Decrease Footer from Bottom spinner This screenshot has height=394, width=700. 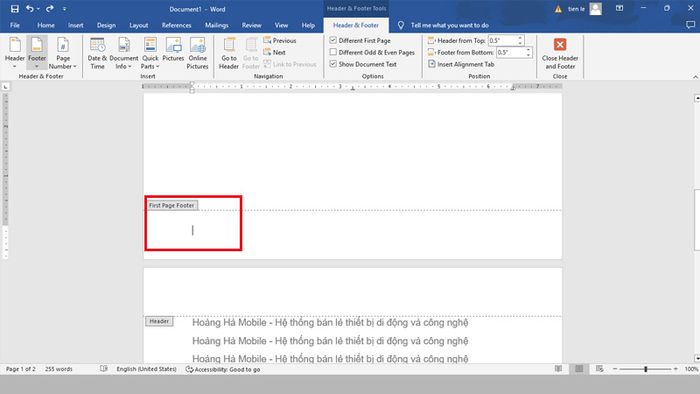pyautogui.click(x=529, y=55)
